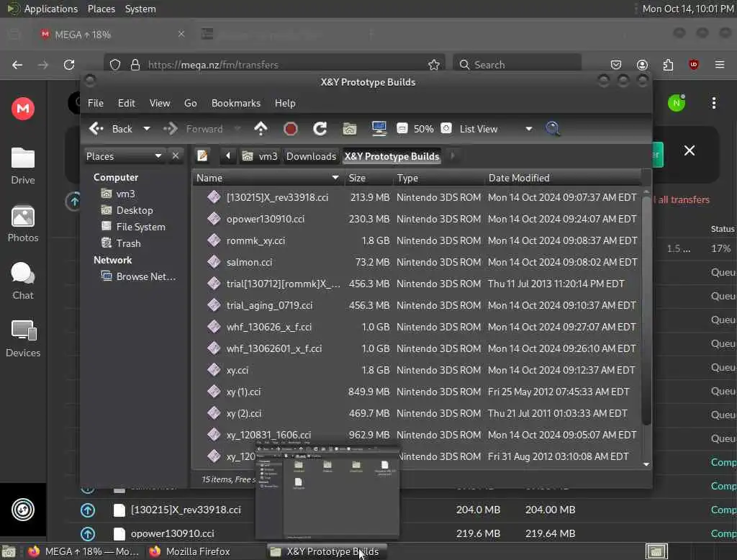Open MEGA Chat in the sidebar
The image size is (737, 560).
[x=22, y=281]
